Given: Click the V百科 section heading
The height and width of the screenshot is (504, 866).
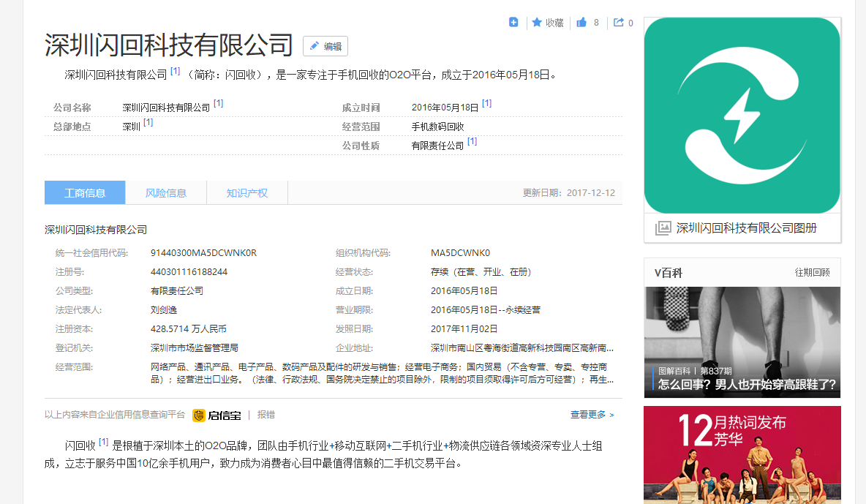Looking at the screenshot, I should 669,272.
